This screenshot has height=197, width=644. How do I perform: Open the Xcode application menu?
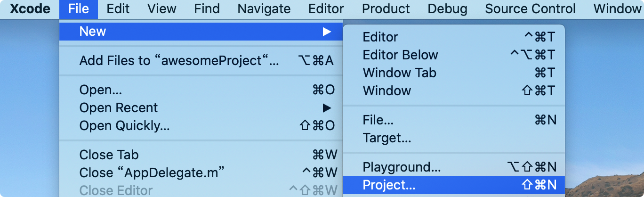[30, 9]
